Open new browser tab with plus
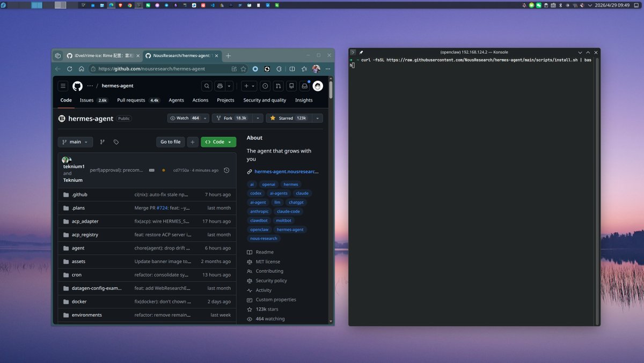644x363 pixels. click(x=228, y=56)
